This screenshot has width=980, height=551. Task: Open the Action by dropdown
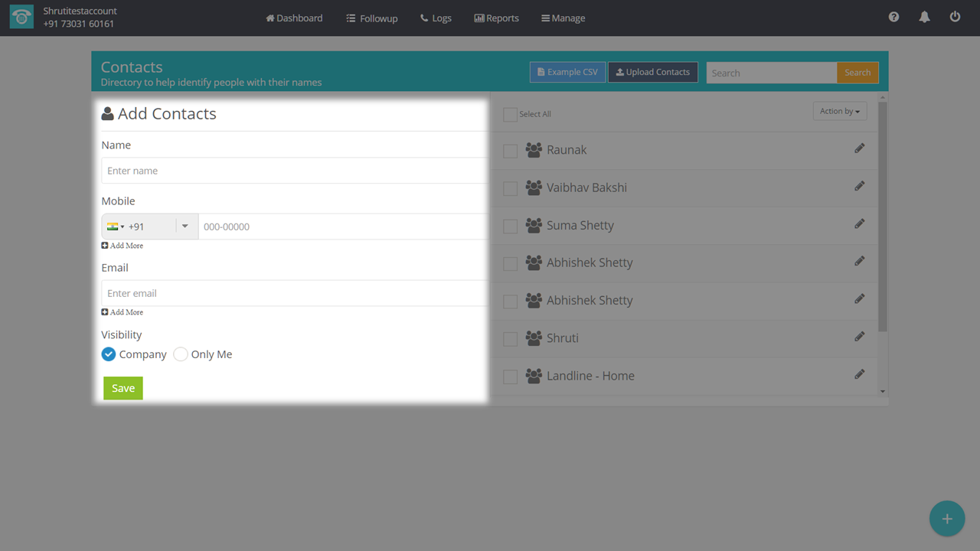point(839,112)
